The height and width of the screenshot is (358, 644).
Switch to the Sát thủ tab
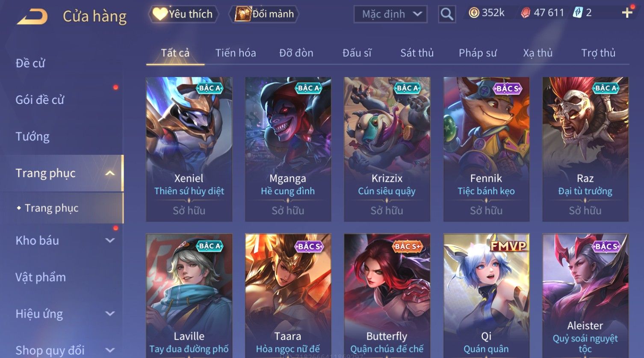click(417, 53)
